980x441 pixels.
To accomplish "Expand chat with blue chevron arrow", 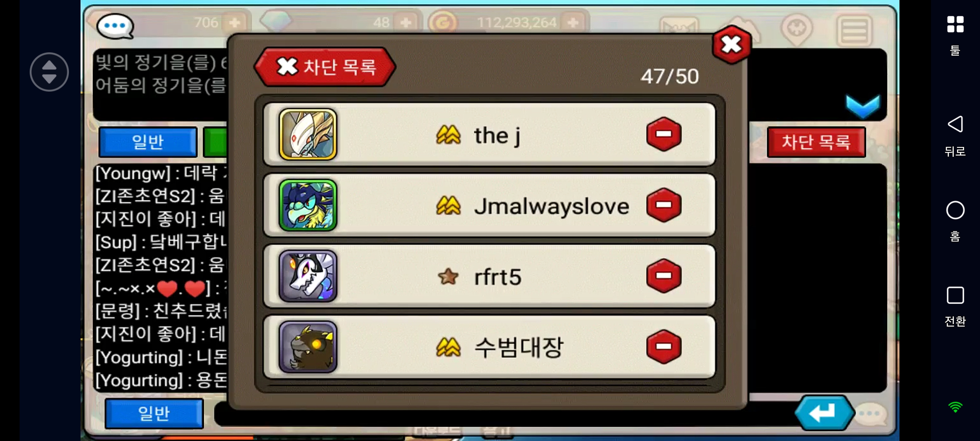I will pyautogui.click(x=862, y=106).
